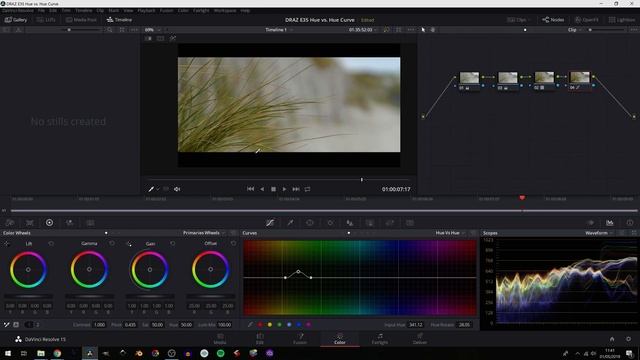Mute viewer audio with speaker icon

(177, 189)
